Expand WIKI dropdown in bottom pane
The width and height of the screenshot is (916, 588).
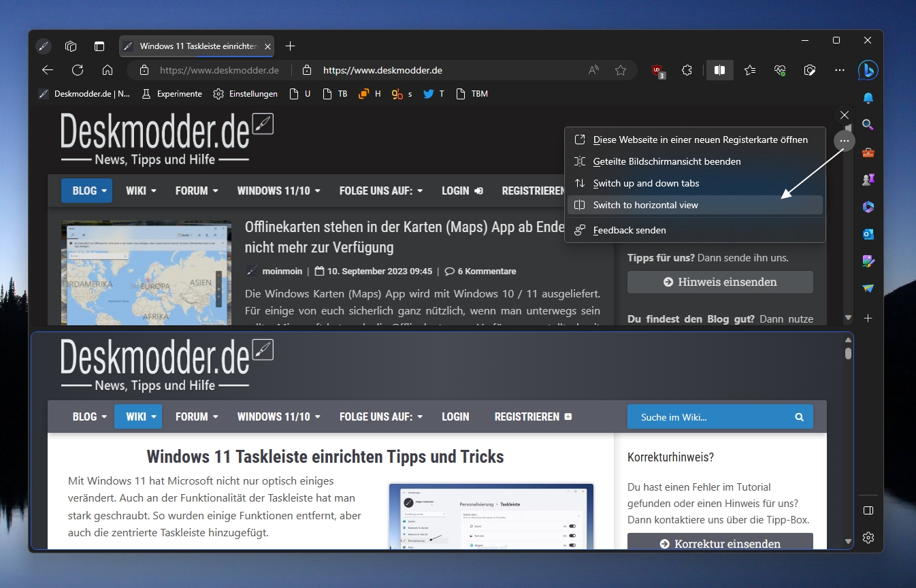pos(138,416)
